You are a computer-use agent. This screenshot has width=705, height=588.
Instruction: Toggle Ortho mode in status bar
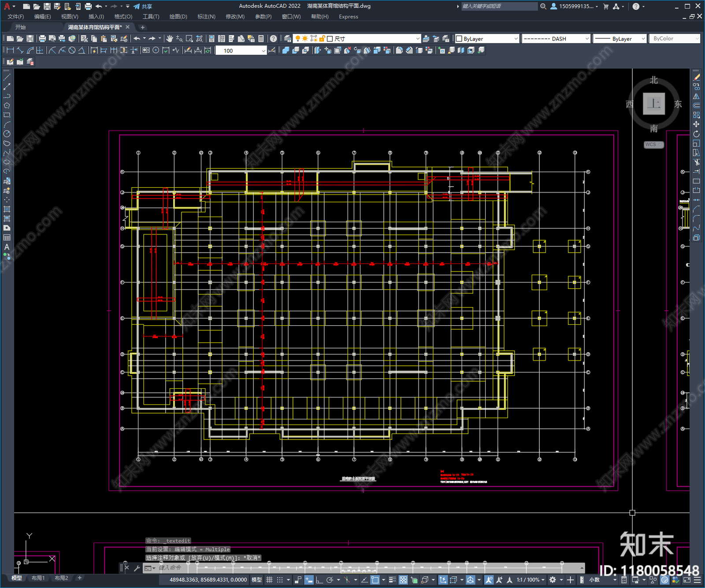coord(319,580)
